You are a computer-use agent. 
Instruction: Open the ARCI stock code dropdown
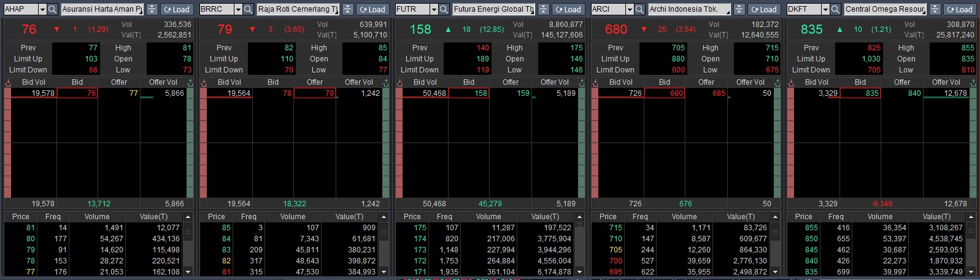[630, 9]
